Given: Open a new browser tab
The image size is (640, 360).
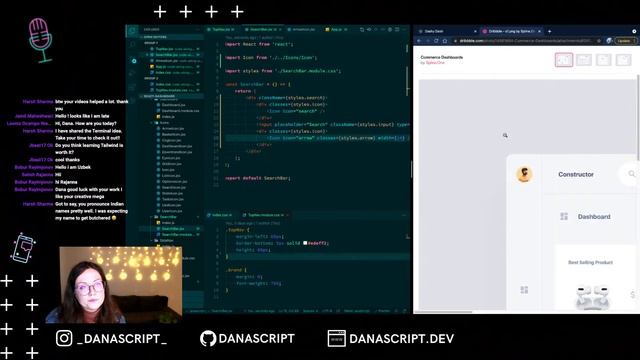Looking at the screenshot, I should (x=549, y=31).
